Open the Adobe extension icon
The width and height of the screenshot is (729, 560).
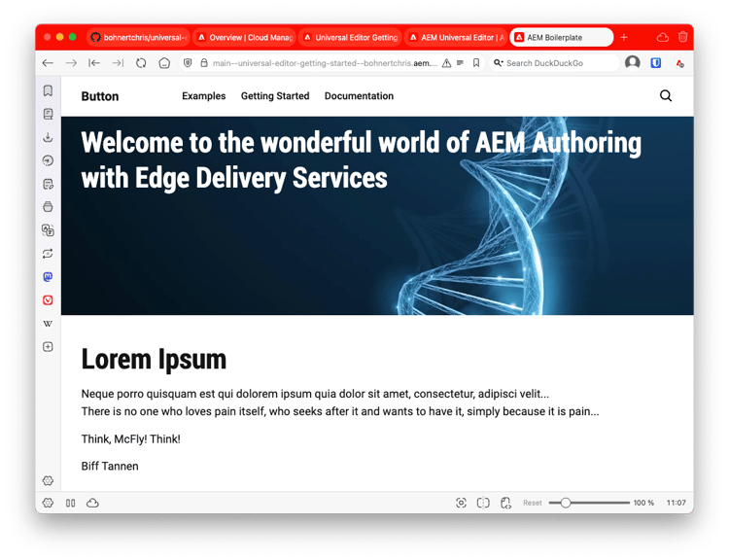[679, 63]
